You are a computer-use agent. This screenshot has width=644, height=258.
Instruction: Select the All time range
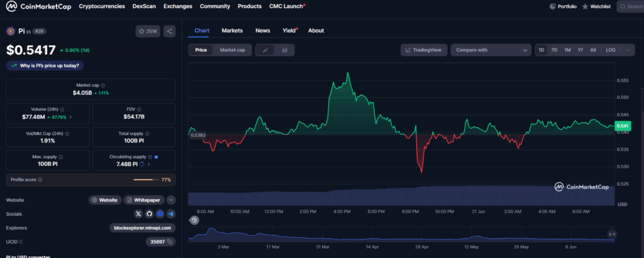point(593,50)
